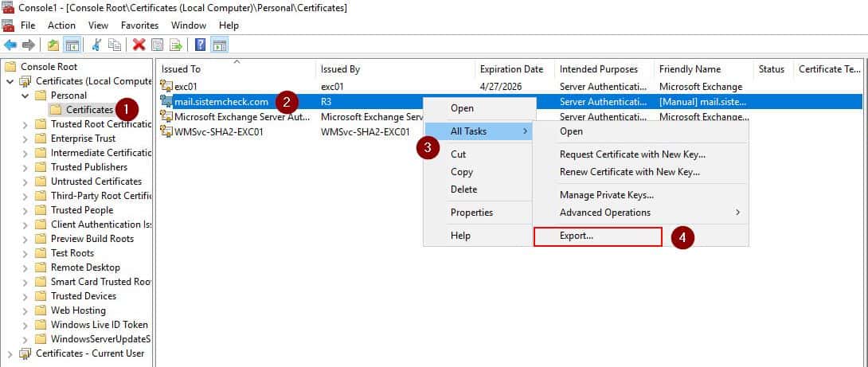Screen dimensions: 868x367
Task: Click the Trusted Publishers folder icon
Action: [41, 166]
